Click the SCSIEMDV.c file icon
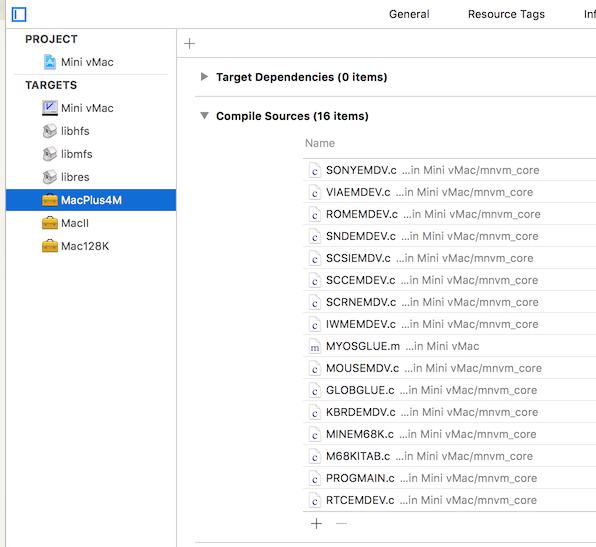This screenshot has width=596, height=547. 314,258
